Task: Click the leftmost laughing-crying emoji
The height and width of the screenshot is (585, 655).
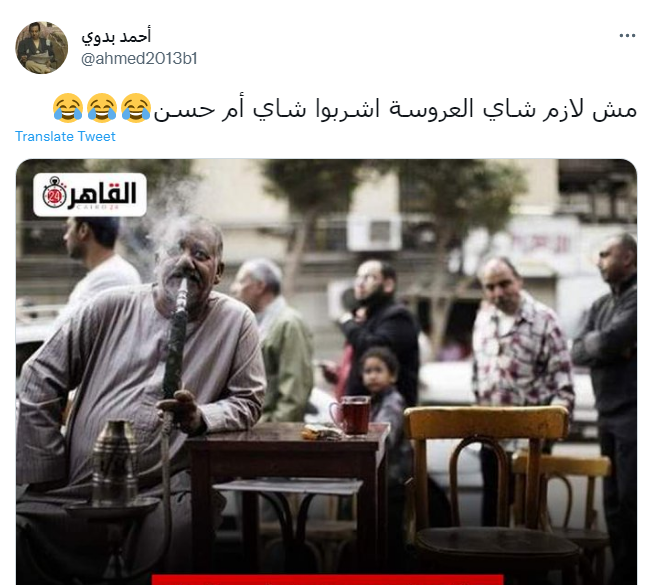Action: tap(68, 108)
